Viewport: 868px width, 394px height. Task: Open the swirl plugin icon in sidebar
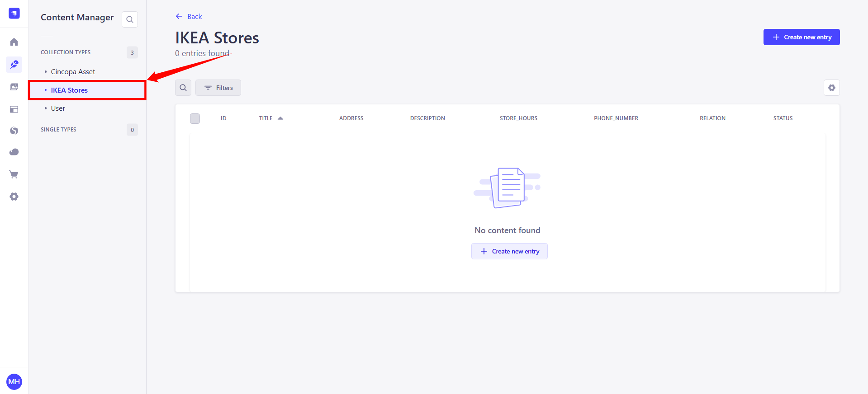point(14,131)
